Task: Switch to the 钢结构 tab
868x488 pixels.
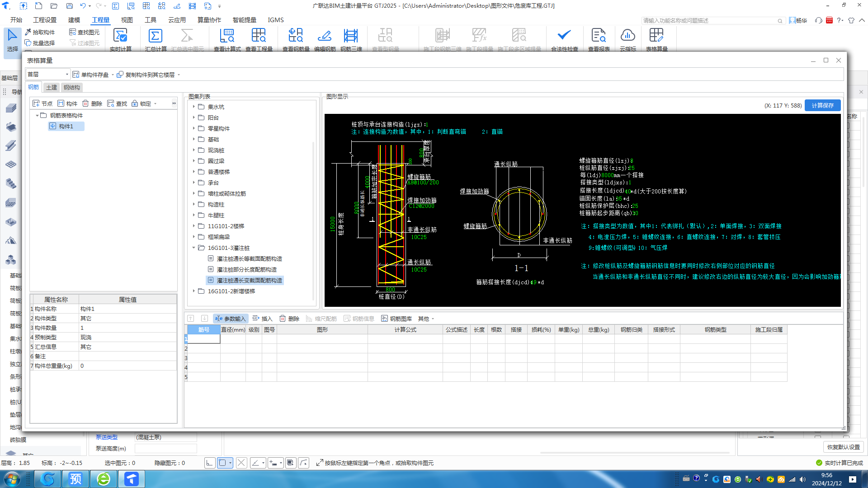Action: [72, 87]
